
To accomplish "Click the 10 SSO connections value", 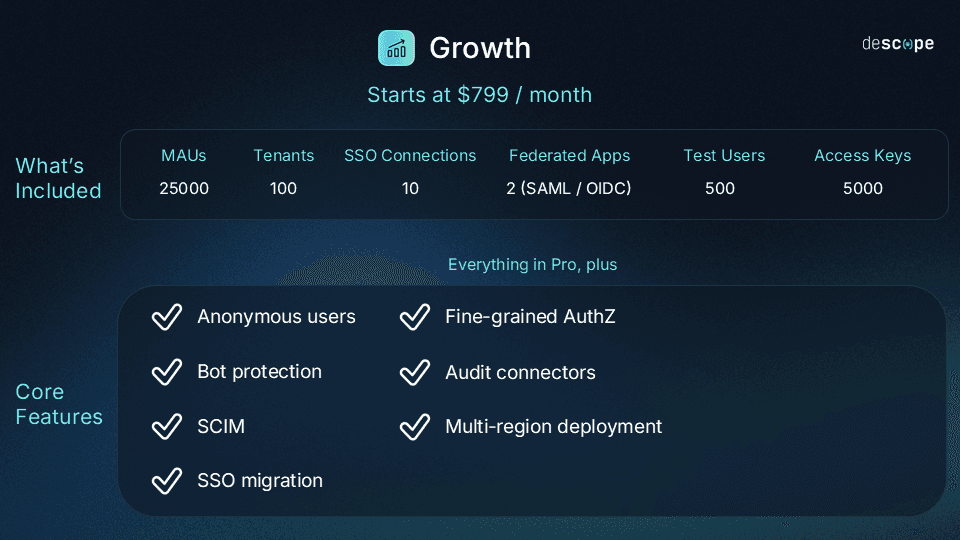I will coord(410,188).
